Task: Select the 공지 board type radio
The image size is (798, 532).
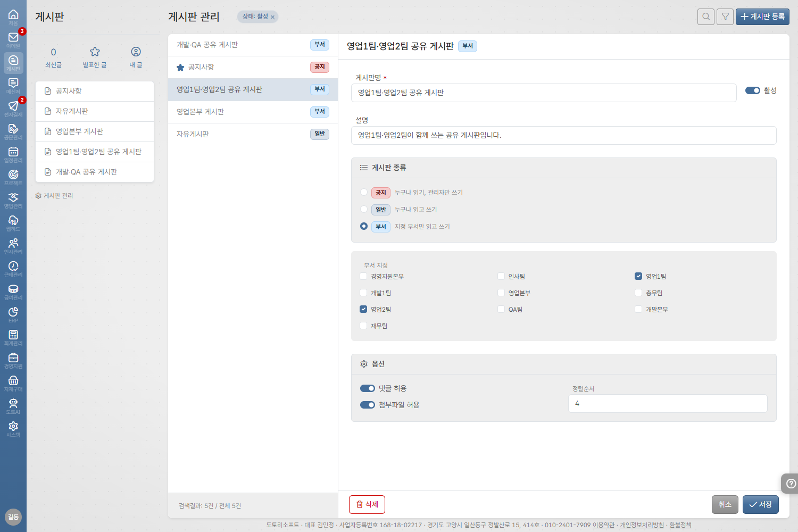Action: tap(364, 192)
